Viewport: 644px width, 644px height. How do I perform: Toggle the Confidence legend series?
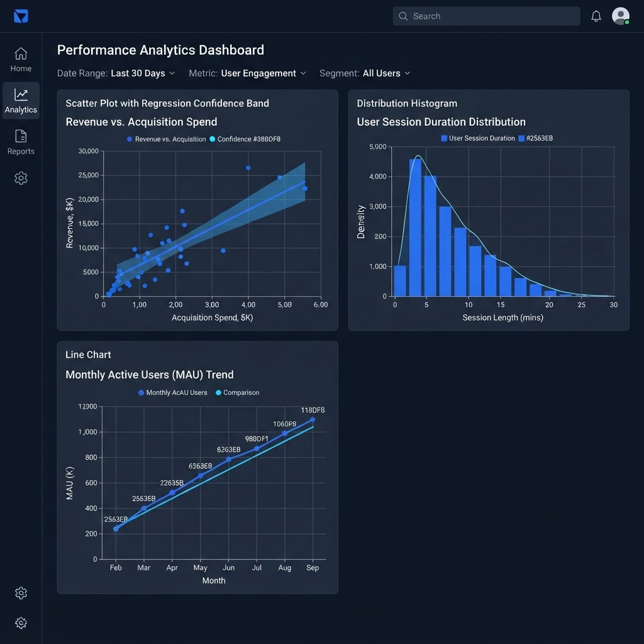[x=245, y=139]
